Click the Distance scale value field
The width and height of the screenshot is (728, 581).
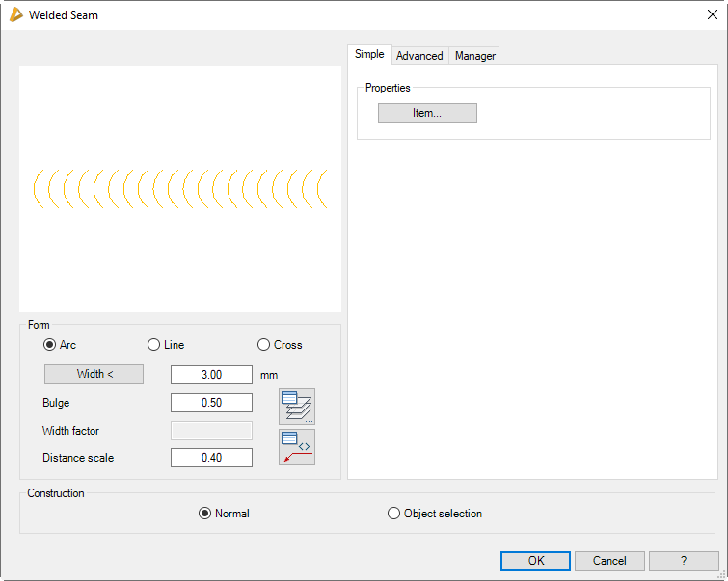(x=211, y=458)
